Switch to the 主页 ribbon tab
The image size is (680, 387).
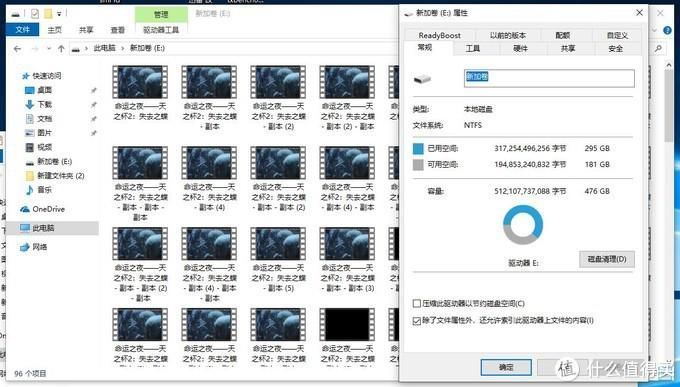(55, 30)
